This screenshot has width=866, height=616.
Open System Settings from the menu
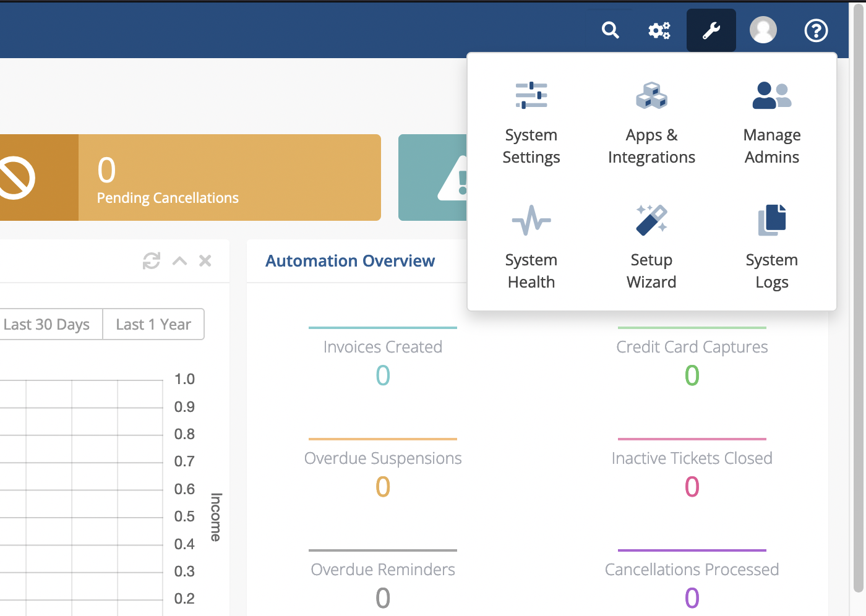click(x=531, y=96)
